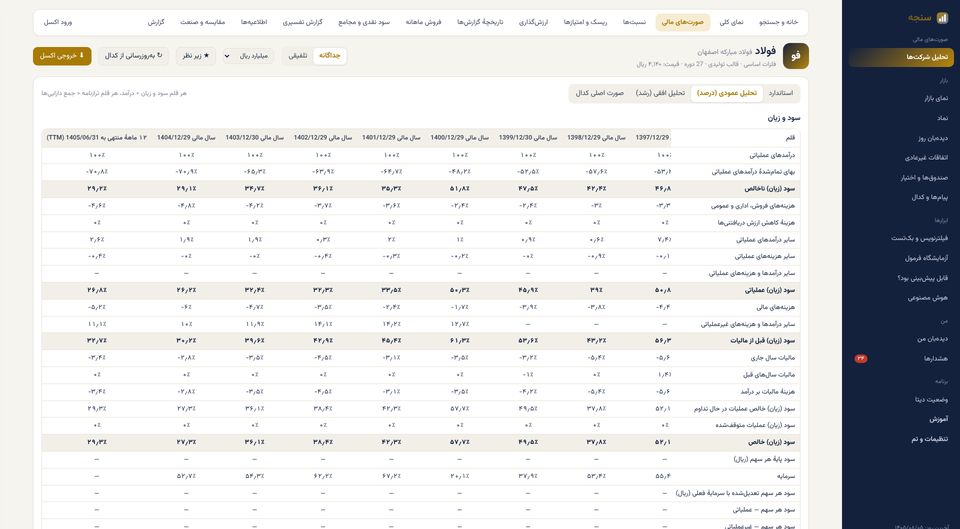Open the صورت‌های مالی tab
The height and width of the screenshot is (529, 960).
click(x=683, y=22)
